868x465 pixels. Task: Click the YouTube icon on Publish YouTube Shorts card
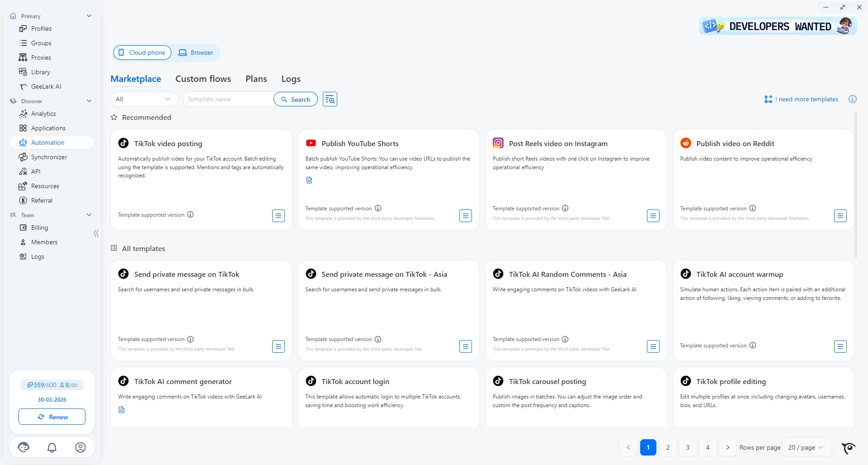[x=311, y=143]
